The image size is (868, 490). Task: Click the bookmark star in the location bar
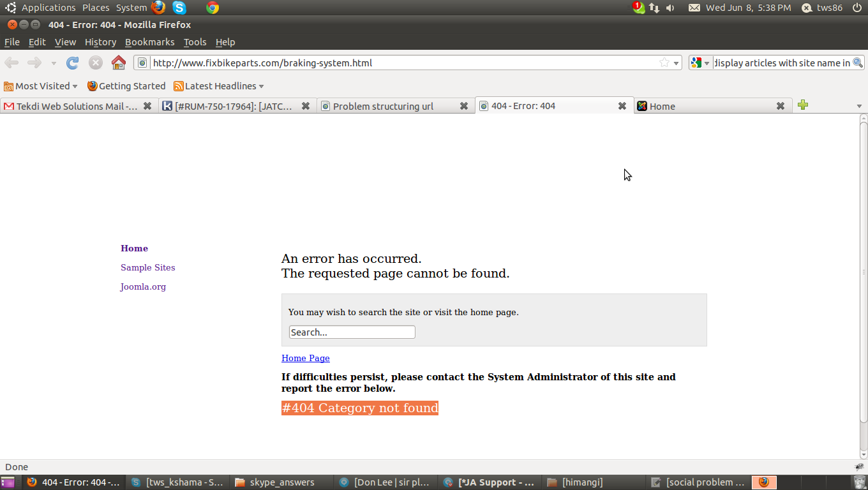point(664,63)
